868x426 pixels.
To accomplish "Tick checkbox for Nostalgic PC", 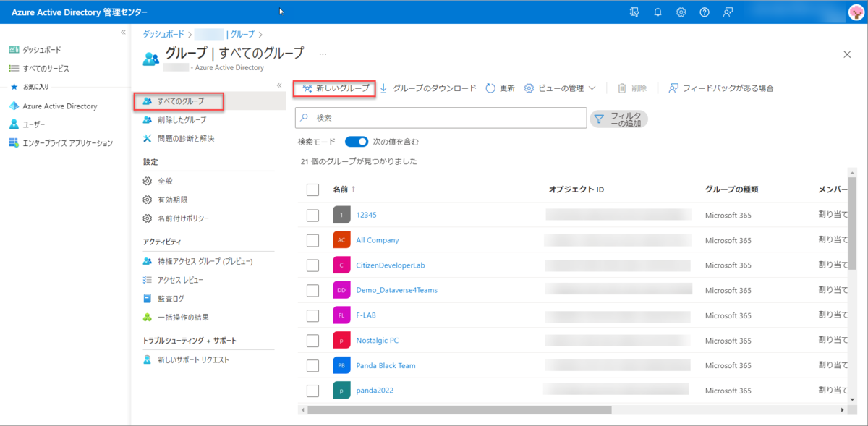I will click(312, 341).
